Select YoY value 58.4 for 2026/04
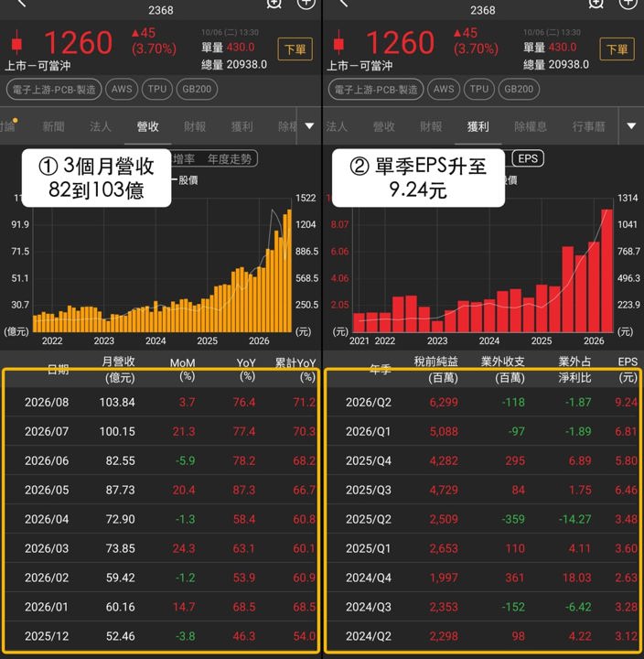Image resolution: width=644 pixels, height=659 pixels. (244, 519)
